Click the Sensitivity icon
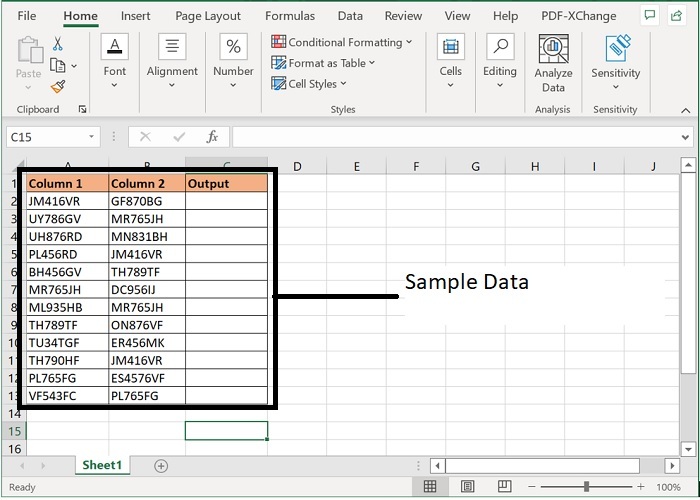The height and width of the screenshot is (500, 700). click(617, 48)
